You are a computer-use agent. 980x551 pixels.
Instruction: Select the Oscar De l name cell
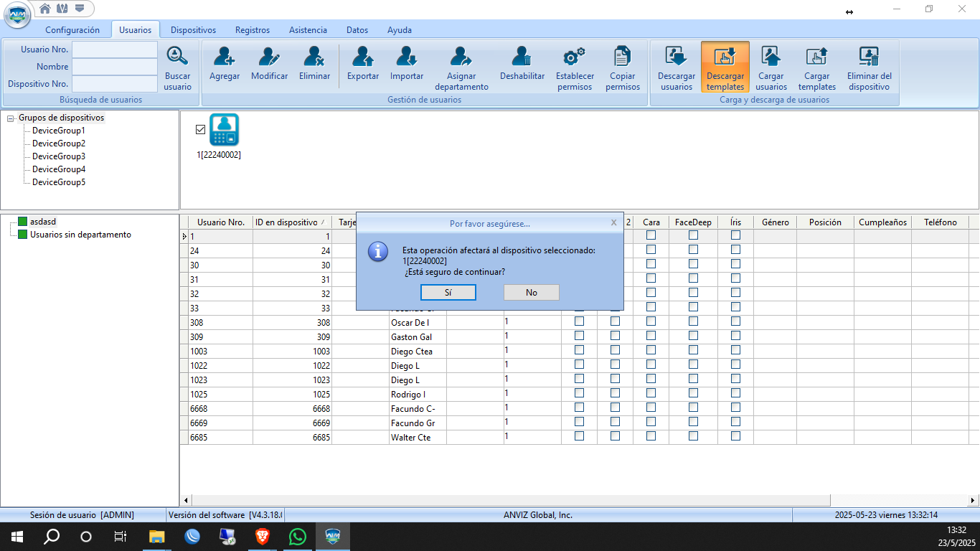(x=418, y=323)
